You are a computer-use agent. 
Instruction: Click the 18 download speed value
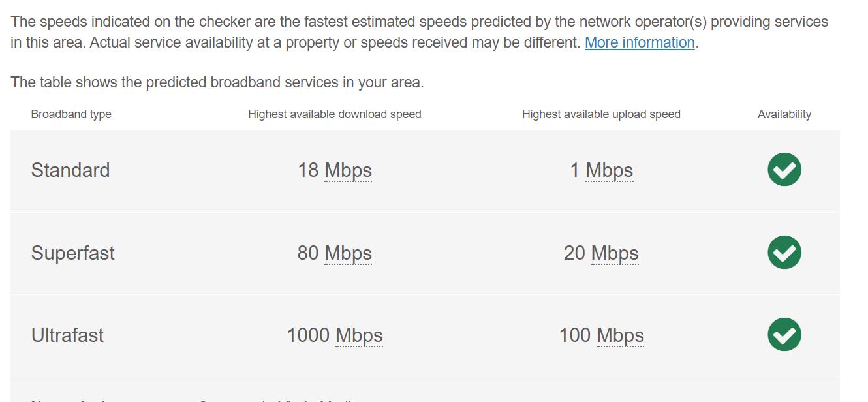tap(308, 170)
